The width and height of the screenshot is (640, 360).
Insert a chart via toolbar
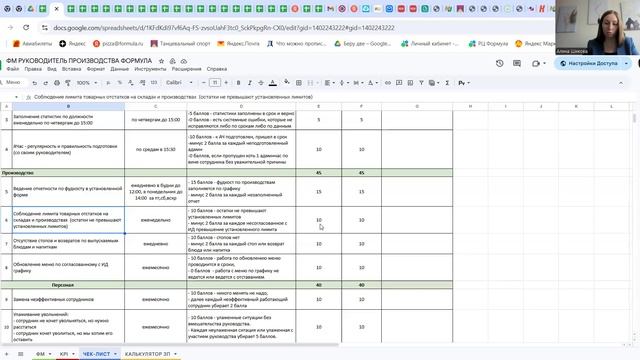point(410,83)
